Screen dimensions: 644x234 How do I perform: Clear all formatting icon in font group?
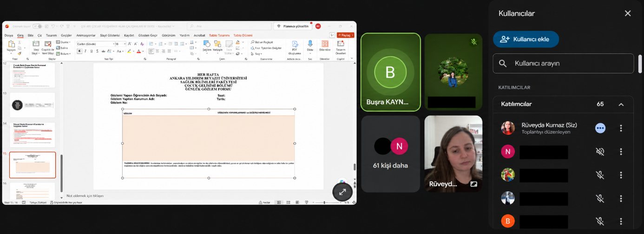coord(142,44)
